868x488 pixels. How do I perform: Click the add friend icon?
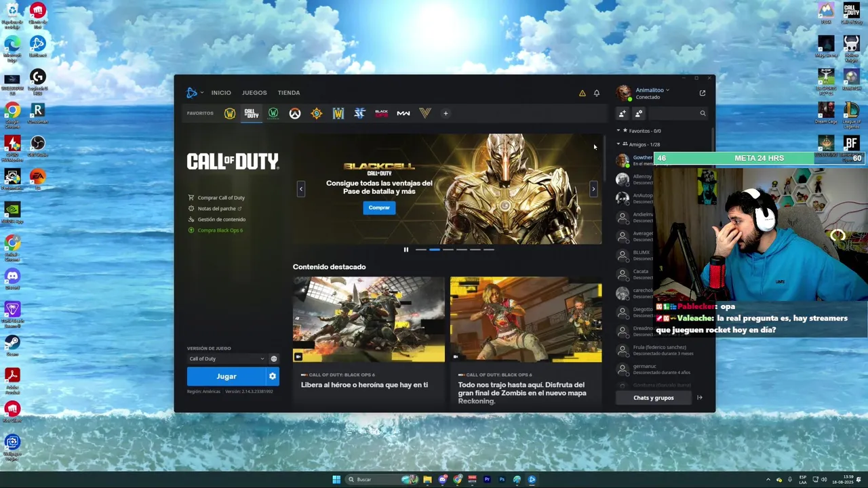point(623,114)
